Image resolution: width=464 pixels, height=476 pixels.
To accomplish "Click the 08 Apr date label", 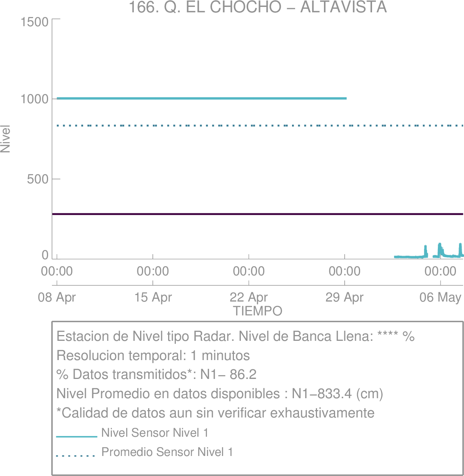I will point(57,297).
